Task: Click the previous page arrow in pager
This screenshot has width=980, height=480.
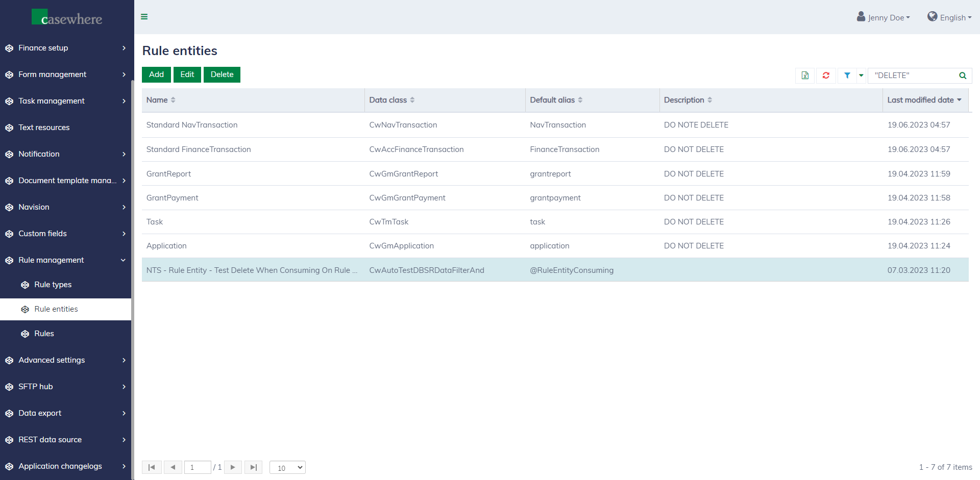Action: tap(173, 467)
